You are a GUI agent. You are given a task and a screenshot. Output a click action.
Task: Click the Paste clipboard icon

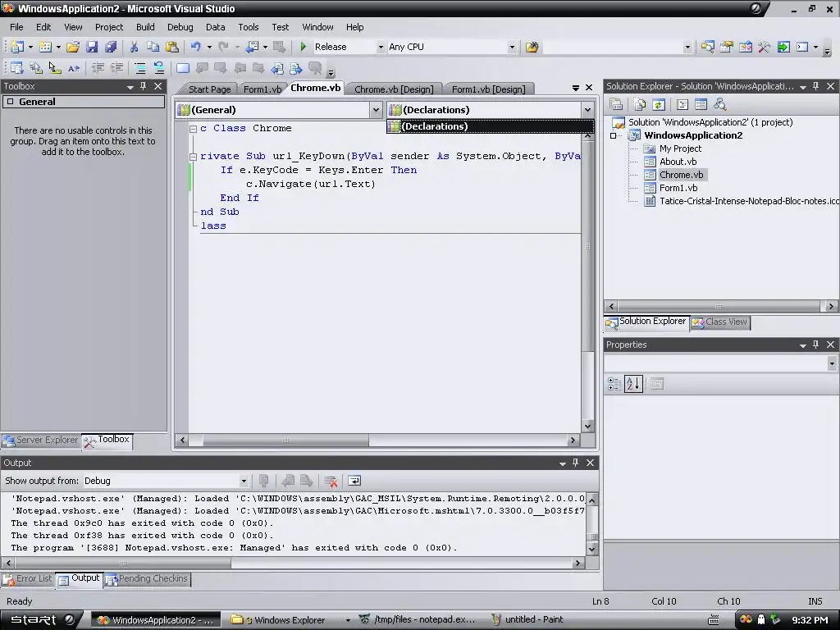coord(172,47)
